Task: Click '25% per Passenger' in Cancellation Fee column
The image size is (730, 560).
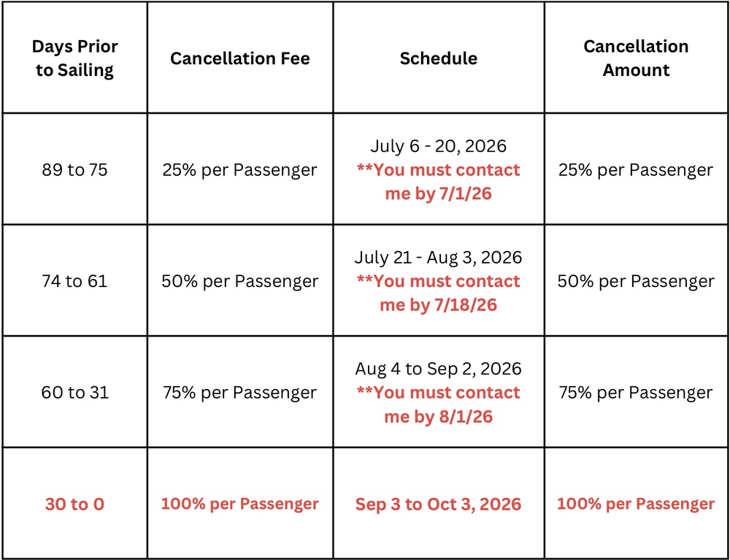Action: (x=240, y=170)
